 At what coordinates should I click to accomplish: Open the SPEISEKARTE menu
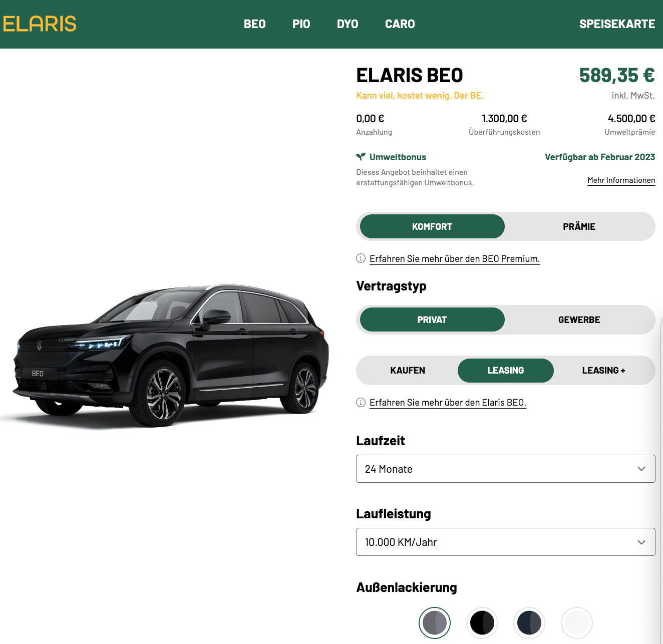[617, 24]
